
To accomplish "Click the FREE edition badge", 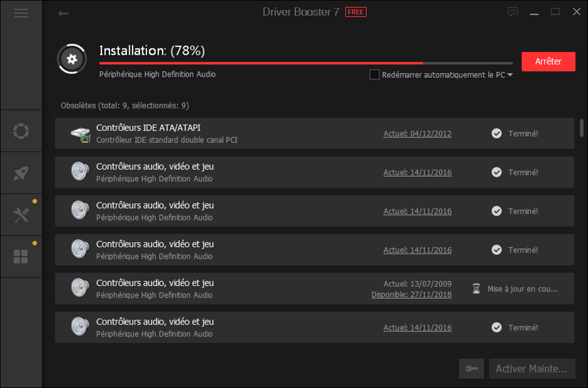I will [356, 12].
